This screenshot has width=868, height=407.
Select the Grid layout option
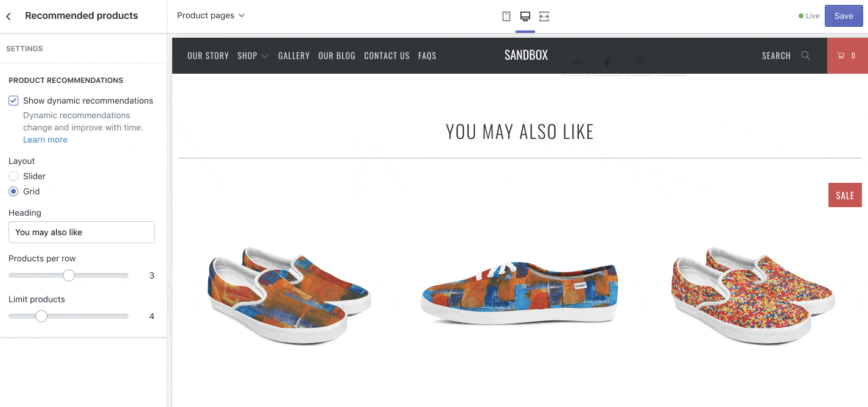pyautogui.click(x=13, y=191)
